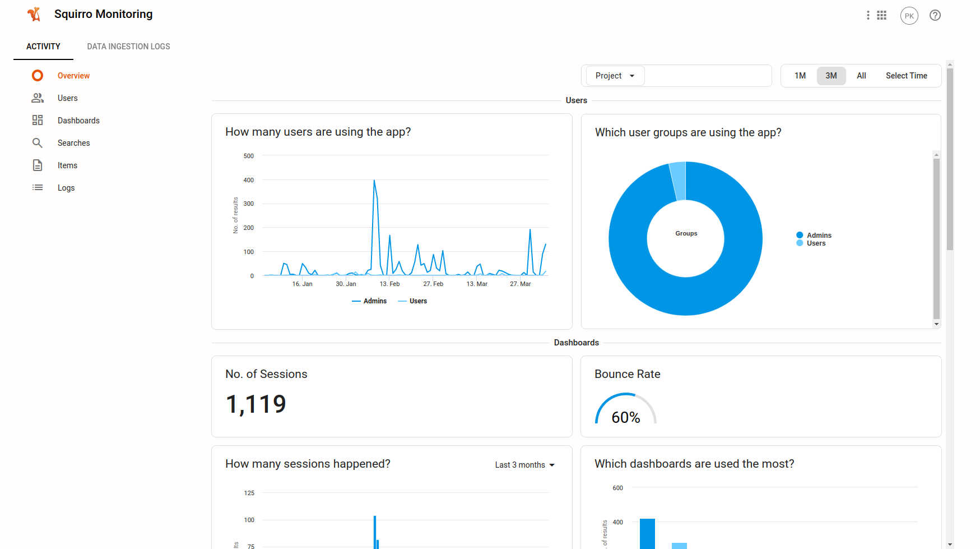Click the 'Which user groups are using the app?' title
The width and height of the screenshot is (980, 549).
(x=688, y=132)
